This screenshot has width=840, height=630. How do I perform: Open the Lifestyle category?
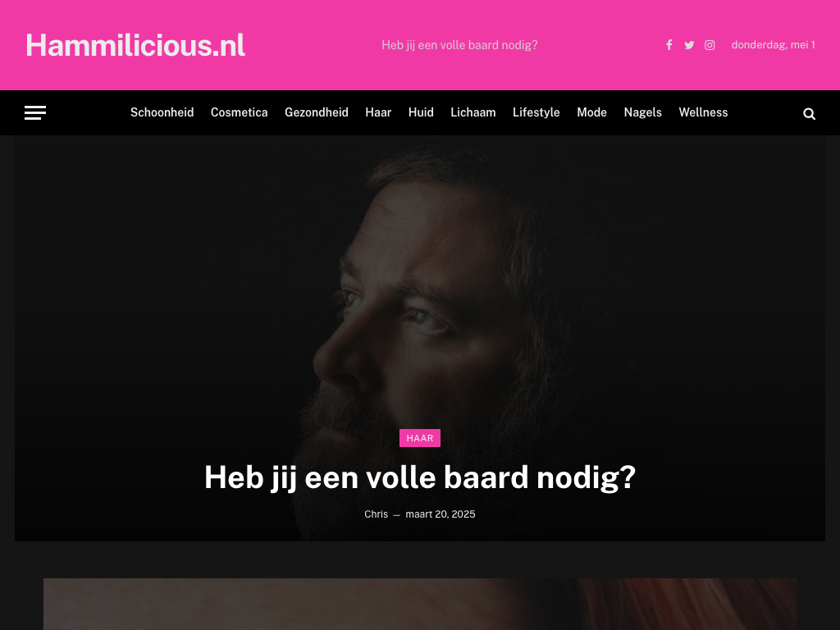point(536,112)
